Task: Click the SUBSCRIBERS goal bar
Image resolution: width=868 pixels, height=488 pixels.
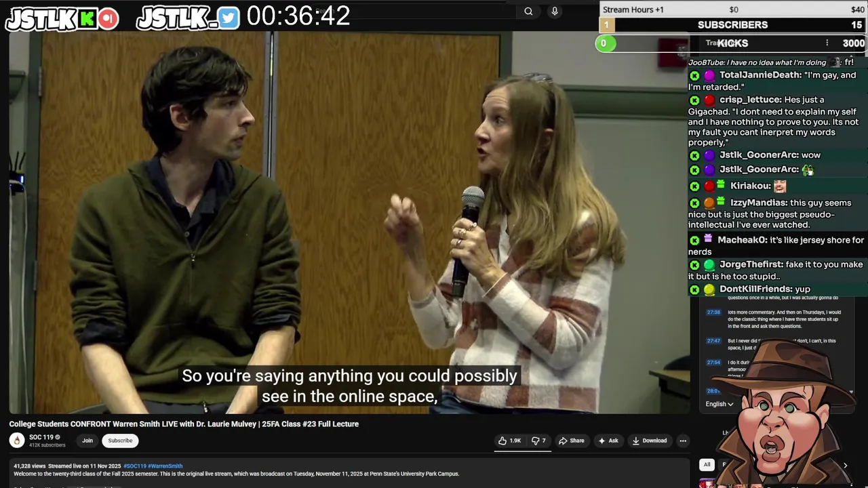Action: point(732,25)
